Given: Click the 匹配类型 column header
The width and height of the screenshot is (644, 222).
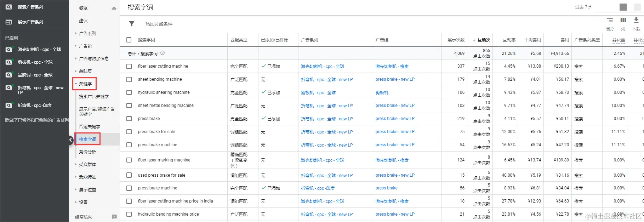Looking at the screenshot, I should tap(239, 40).
